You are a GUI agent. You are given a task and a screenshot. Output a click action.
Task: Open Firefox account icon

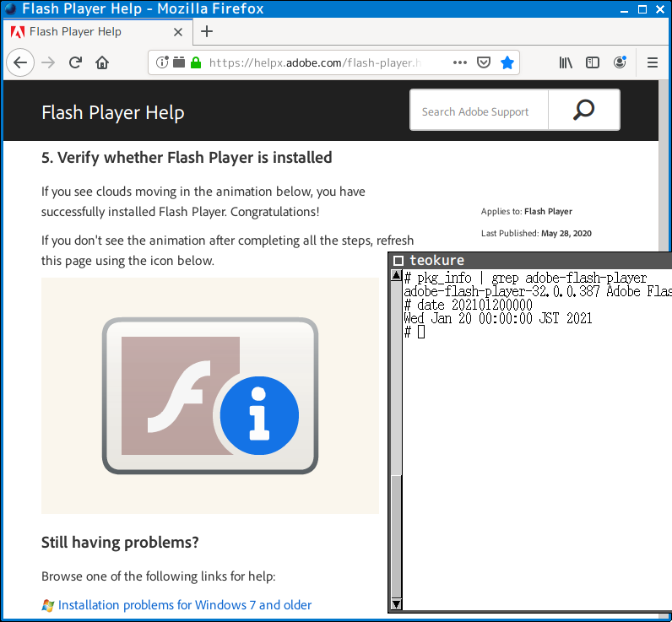(620, 62)
